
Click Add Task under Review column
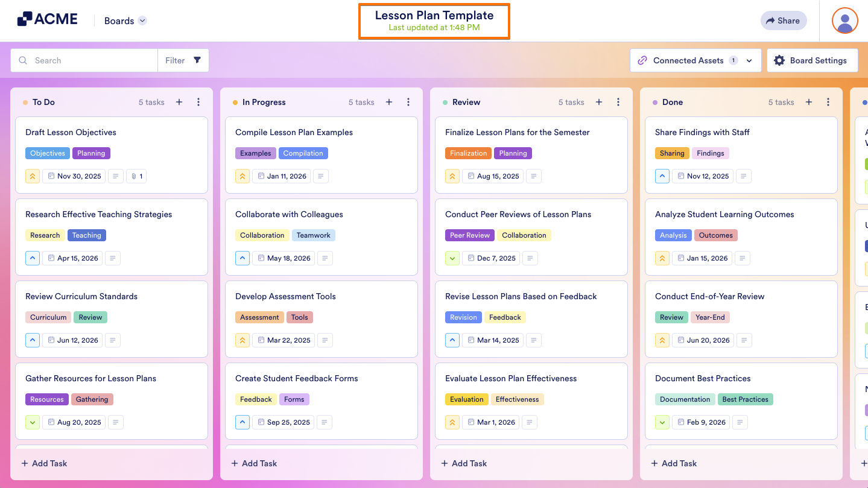click(x=464, y=463)
